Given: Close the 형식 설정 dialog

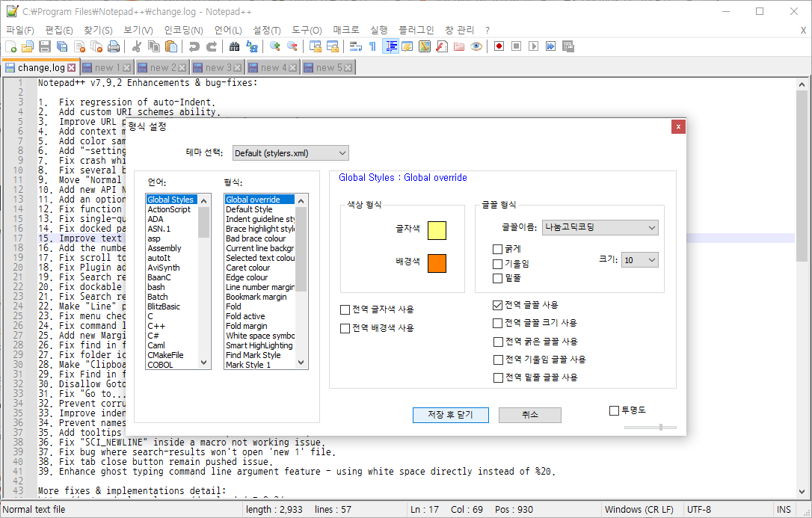Looking at the screenshot, I should coord(678,127).
